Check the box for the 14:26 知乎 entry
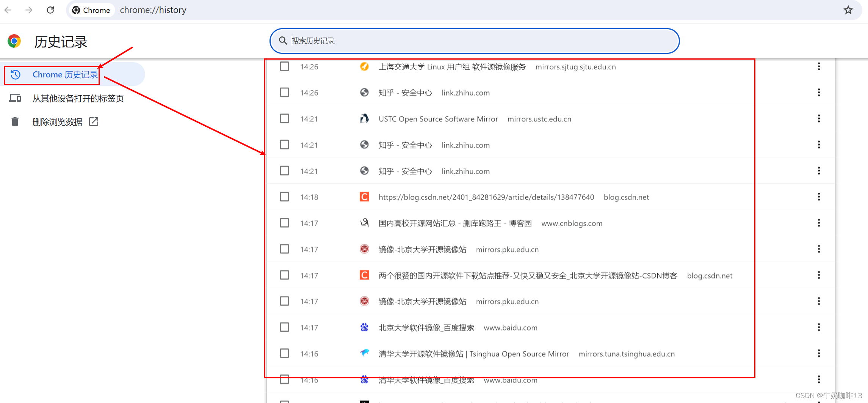Screen dimensions: 868x403 [284, 93]
